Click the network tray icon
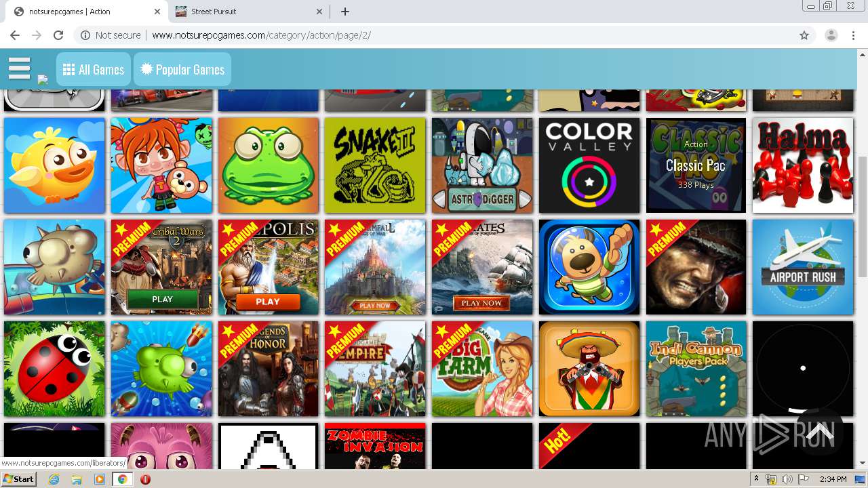The width and height of the screenshot is (868, 488). point(771,479)
